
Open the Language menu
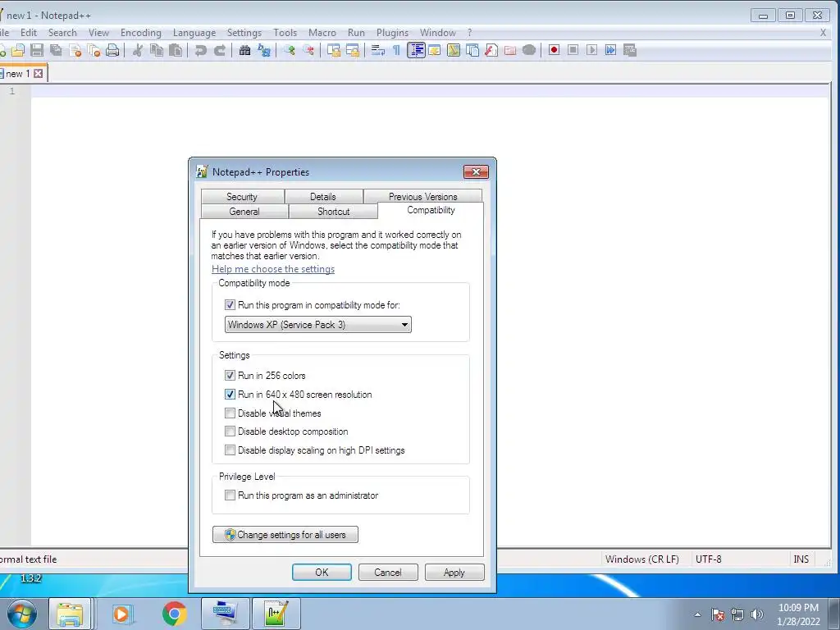tap(194, 33)
